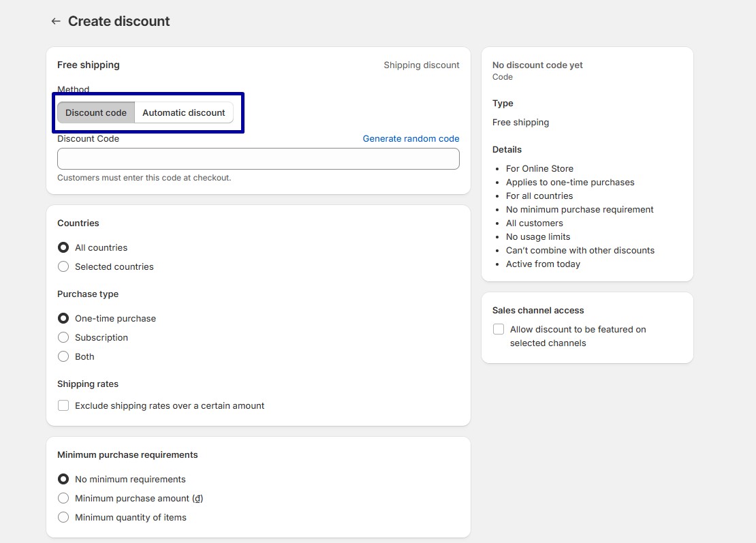Click the Applies to one-time purchases detail
Screen dimensions: 756x543
(x=570, y=183)
